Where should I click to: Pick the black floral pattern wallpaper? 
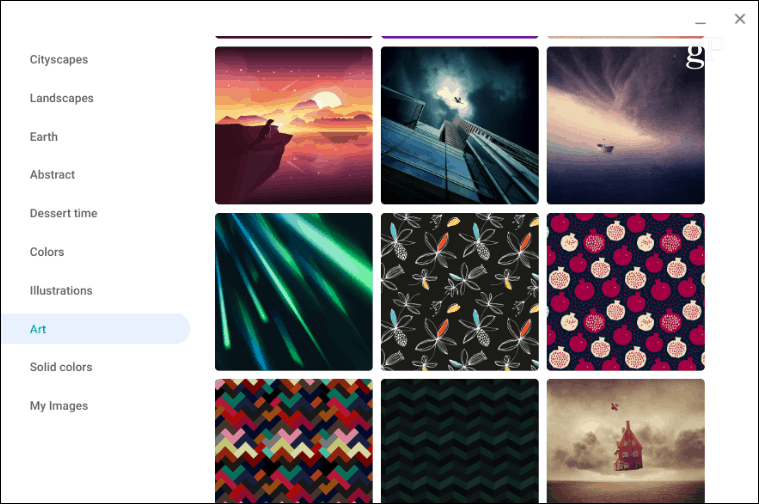pos(459,292)
